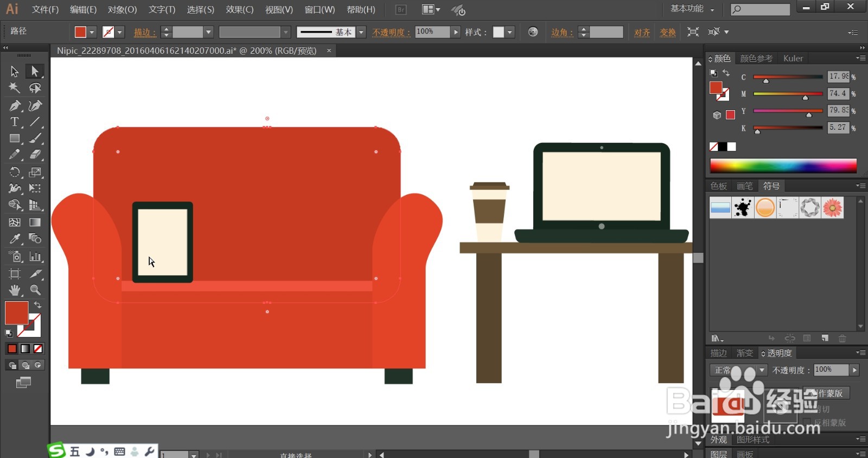Click the 描边 link in control bar
Screen dimensions: 868x458
pyautogui.click(x=144, y=32)
